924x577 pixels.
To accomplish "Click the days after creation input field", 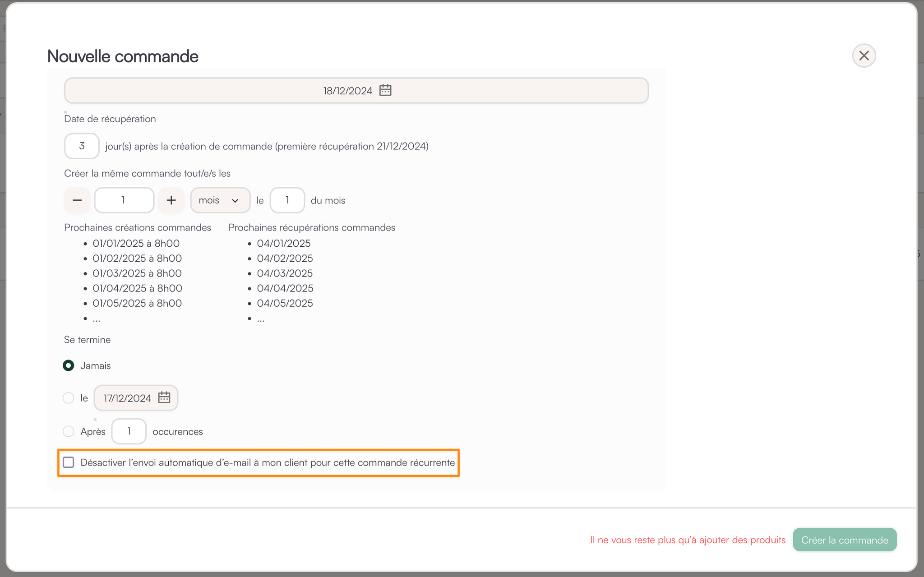I will [82, 146].
